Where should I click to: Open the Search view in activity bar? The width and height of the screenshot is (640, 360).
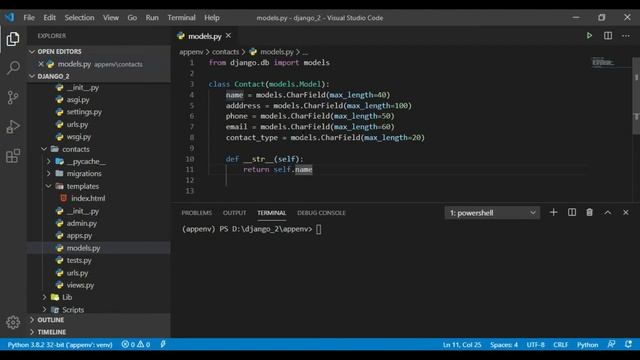(13, 68)
